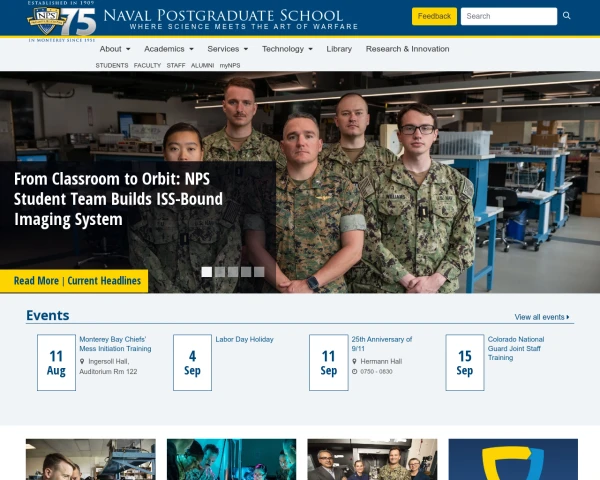This screenshot has width=600, height=480.
Task: Open the teal-lit lab thumbnail
Action: (232, 459)
